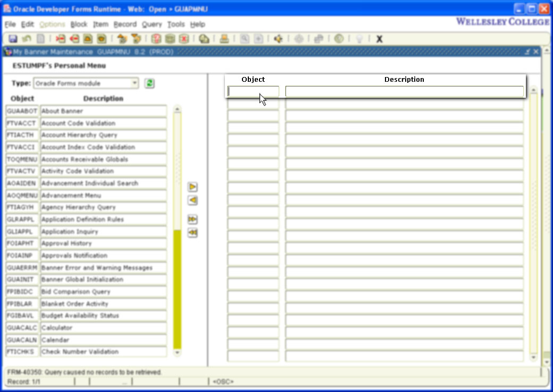
Task: Select the Activity Code Validation description
Action: [x=103, y=171]
